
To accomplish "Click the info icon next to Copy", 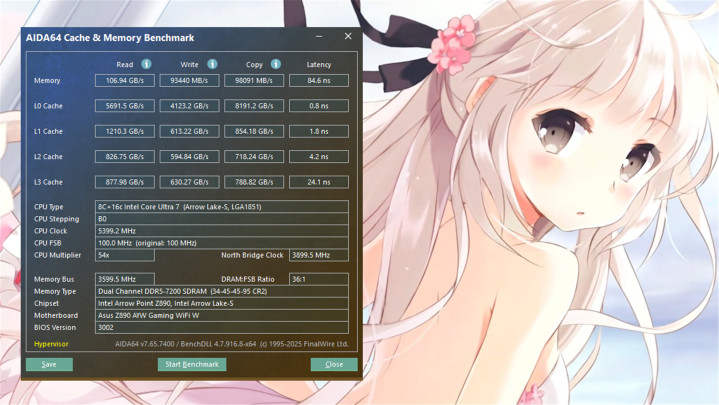I will pos(275,64).
